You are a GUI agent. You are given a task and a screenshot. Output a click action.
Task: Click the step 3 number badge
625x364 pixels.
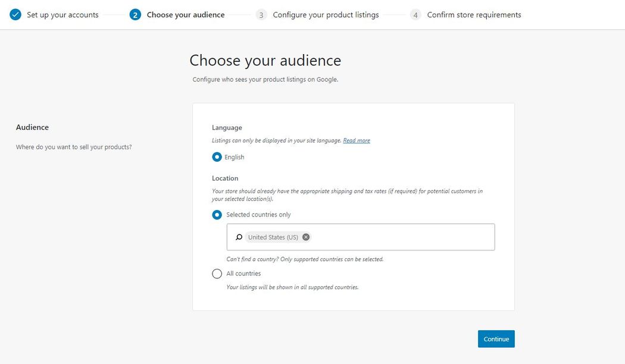coord(261,15)
